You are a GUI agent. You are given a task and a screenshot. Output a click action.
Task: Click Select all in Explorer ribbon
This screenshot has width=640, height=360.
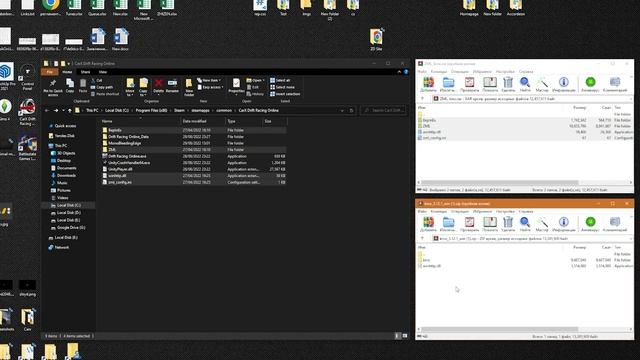tap(280, 80)
